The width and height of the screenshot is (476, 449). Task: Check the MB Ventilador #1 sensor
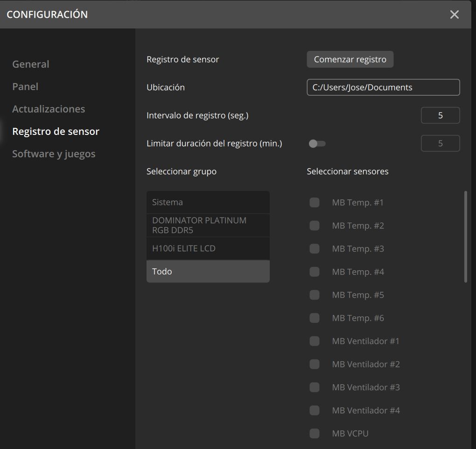coord(315,341)
